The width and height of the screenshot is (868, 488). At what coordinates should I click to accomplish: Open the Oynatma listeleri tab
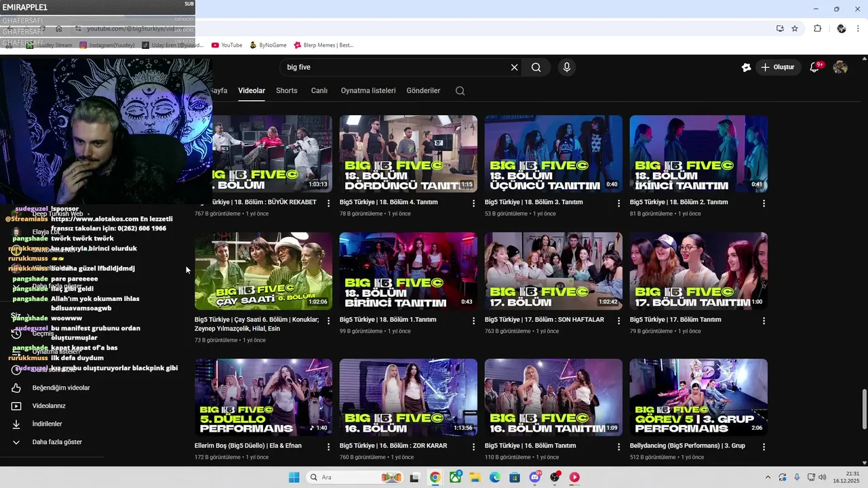click(x=368, y=91)
